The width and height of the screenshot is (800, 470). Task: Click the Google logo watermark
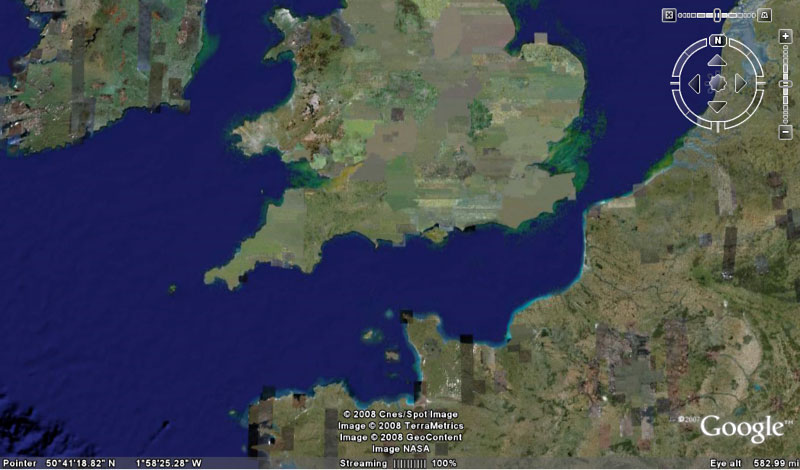[x=741, y=428]
